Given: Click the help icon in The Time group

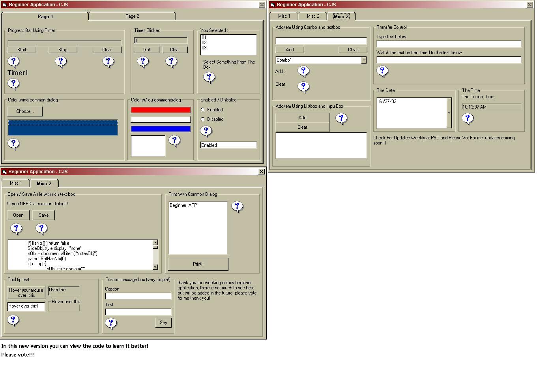Looking at the screenshot, I should click(x=468, y=118).
